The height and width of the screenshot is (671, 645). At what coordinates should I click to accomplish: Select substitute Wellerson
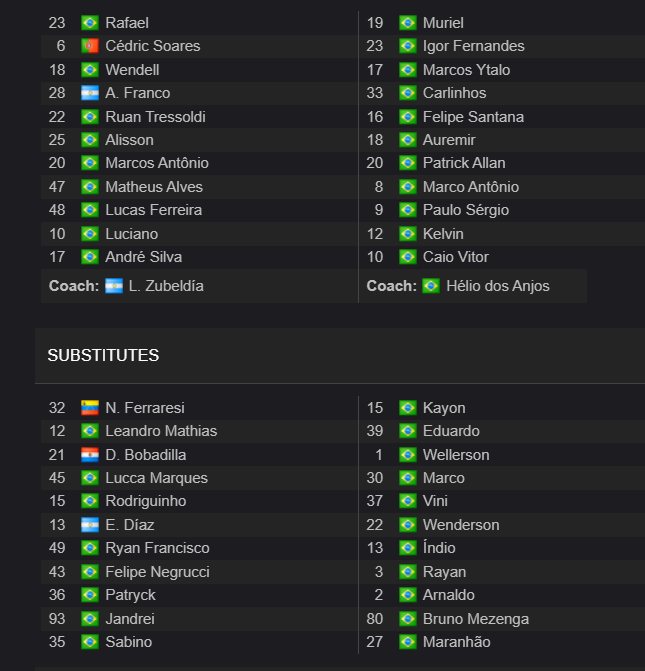pyautogui.click(x=456, y=455)
